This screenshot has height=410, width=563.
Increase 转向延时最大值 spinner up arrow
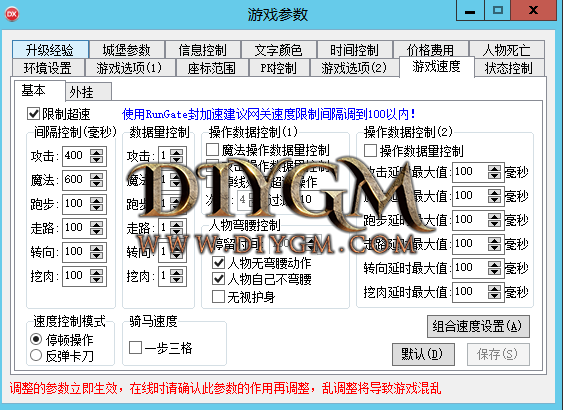[494, 265]
